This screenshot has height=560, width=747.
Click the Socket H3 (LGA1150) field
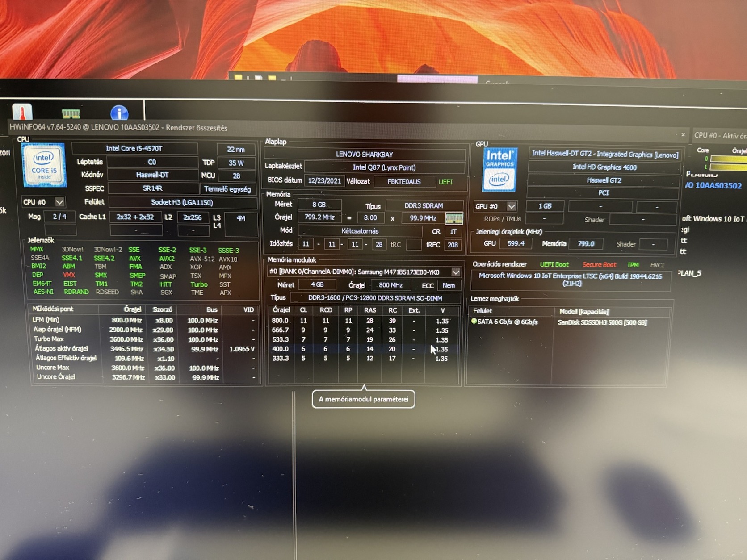[x=182, y=202]
